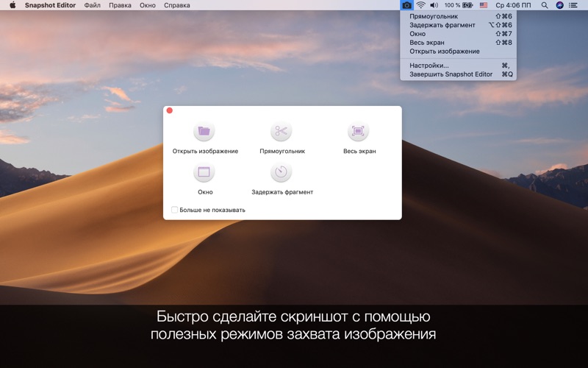Open Notification Center list icon

[x=573, y=5]
